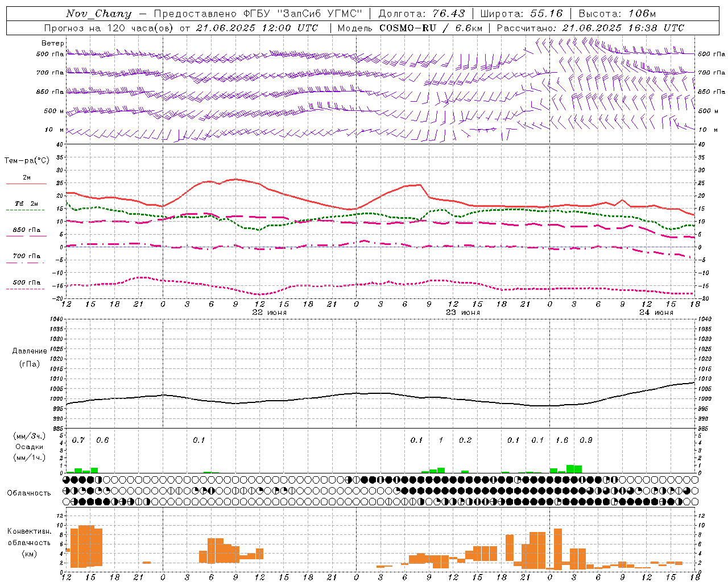Click the 0.6 precipitation value
This screenshot has height=582, width=728.
[102, 440]
